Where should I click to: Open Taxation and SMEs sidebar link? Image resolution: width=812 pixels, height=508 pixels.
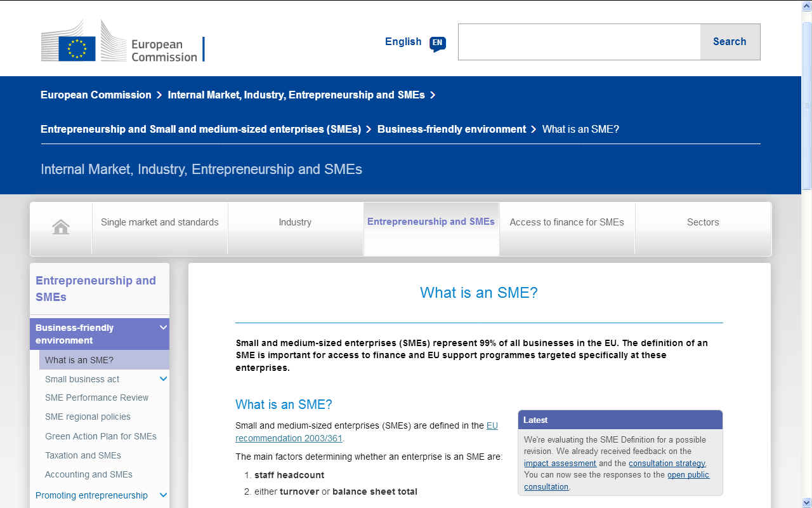[x=83, y=455]
